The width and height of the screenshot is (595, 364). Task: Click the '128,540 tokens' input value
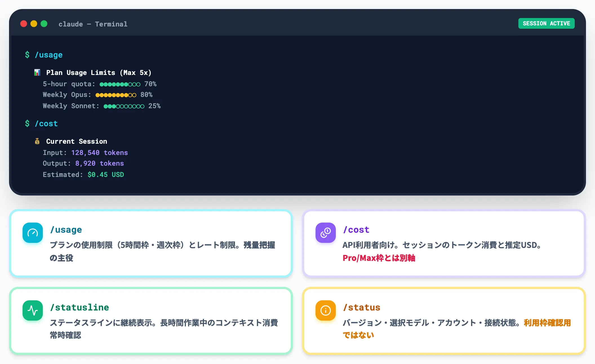(x=99, y=153)
